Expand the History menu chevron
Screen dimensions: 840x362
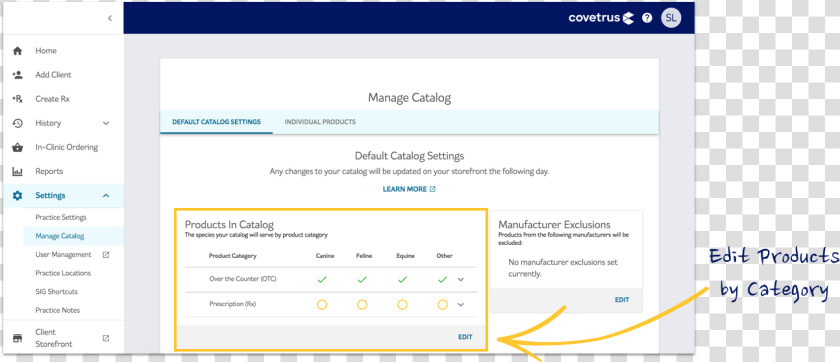(106, 123)
